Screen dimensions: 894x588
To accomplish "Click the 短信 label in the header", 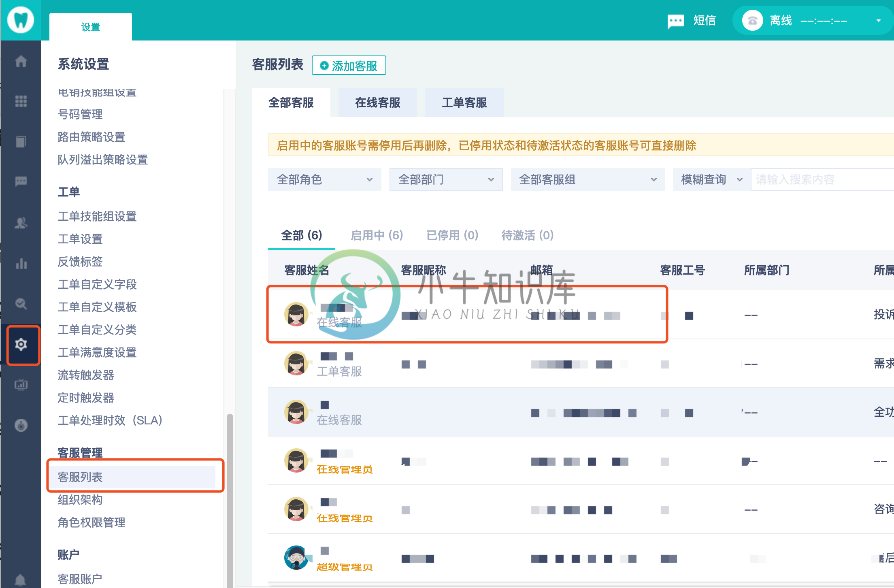I will (x=705, y=21).
